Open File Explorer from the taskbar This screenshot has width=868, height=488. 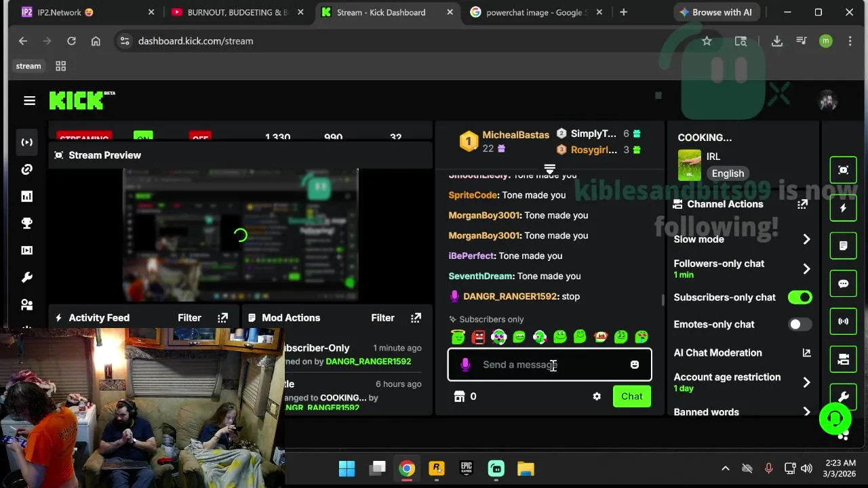(526, 468)
